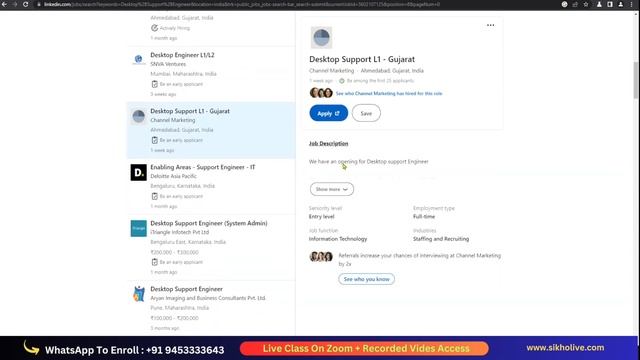Click the Apply button
Viewport: 640px width, 360px height.
pyautogui.click(x=329, y=113)
